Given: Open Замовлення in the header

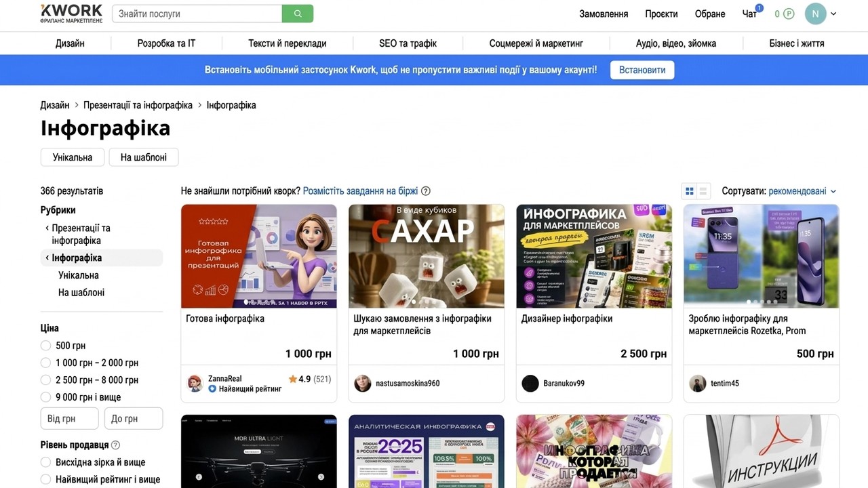Looking at the screenshot, I should (604, 14).
